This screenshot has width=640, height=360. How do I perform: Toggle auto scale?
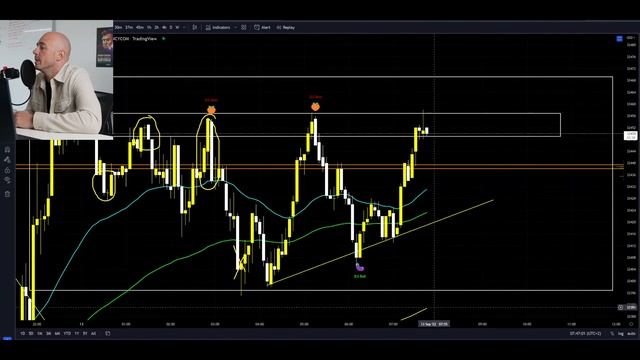631,333
